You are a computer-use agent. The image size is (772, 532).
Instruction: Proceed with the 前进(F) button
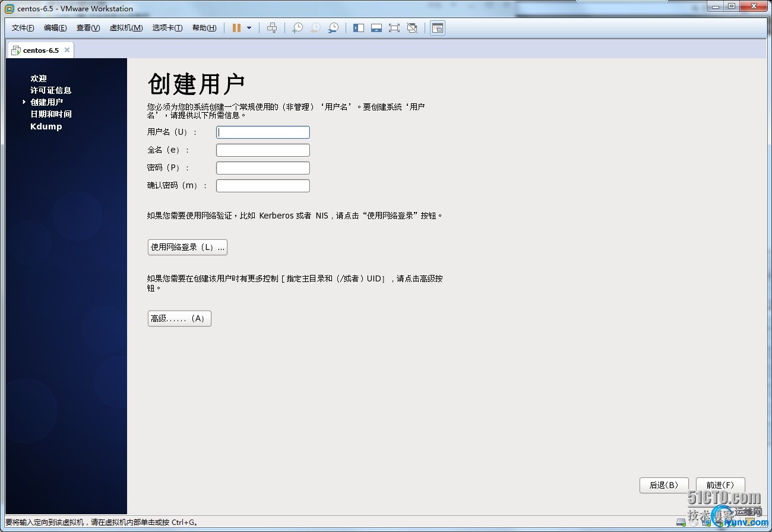pyautogui.click(x=720, y=485)
